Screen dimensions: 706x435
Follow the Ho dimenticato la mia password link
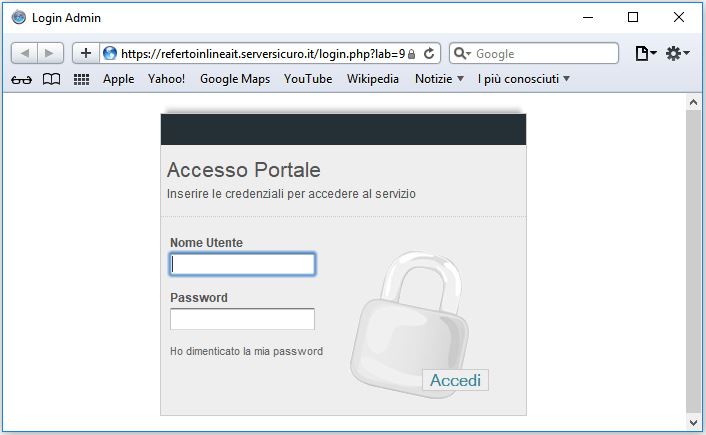(x=246, y=351)
